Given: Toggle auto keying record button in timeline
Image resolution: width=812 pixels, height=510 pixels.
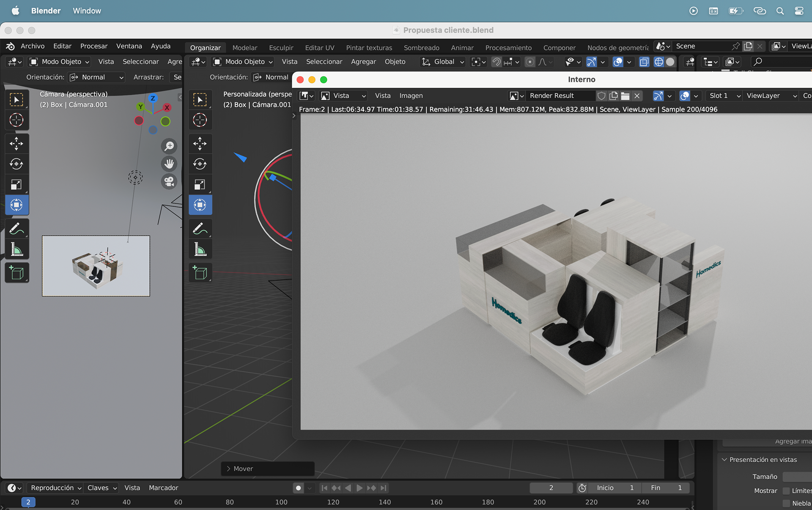Looking at the screenshot, I should [299, 488].
